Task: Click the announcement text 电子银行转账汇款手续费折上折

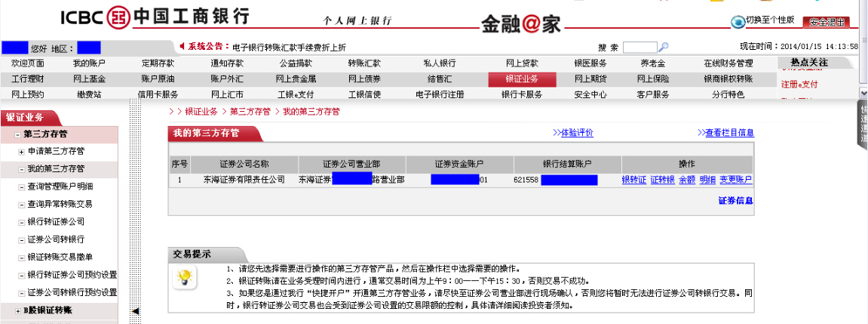Action: coord(289,47)
